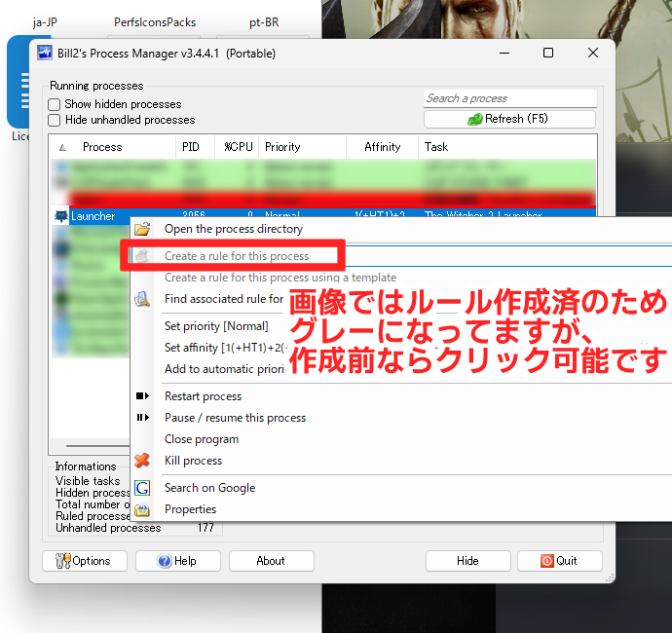The image size is (672, 633).
Task: Open the Options button
Action: point(85,561)
